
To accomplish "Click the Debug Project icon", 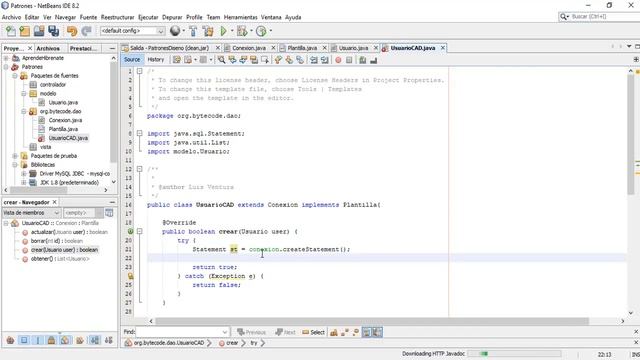I will point(242,31).
